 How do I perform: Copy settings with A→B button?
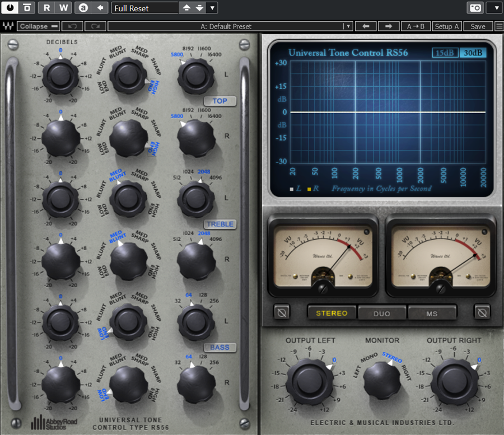coord(416,26)
